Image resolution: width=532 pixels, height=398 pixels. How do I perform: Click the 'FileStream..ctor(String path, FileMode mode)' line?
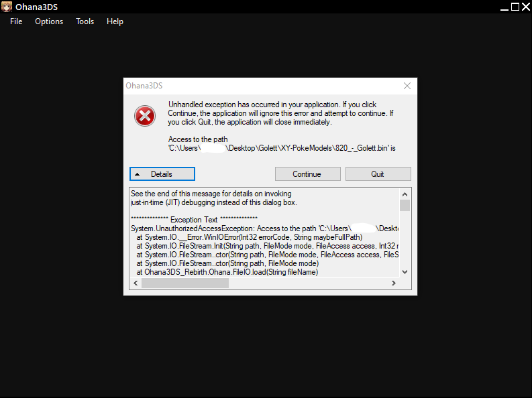pos(227,263)
